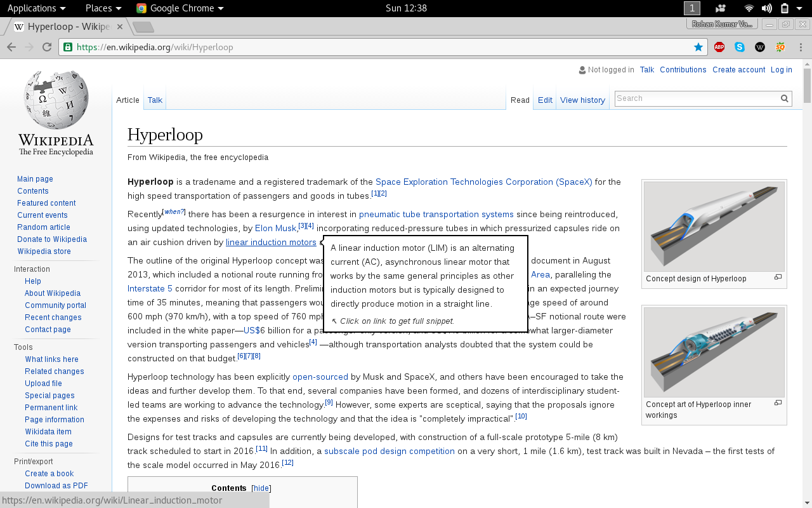Open the Wikipedia extension icon
This screenshot has height=508, width=812.
click(x=759, y=46)
